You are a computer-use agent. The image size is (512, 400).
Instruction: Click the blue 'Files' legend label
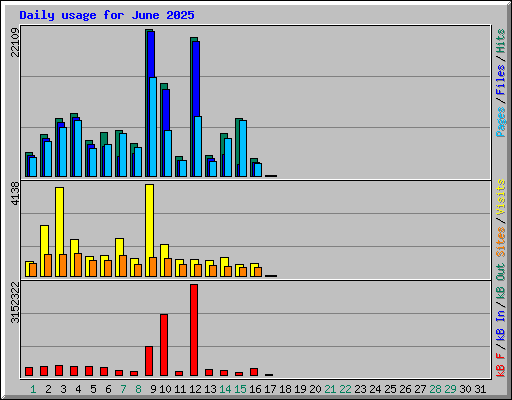click(x=501, y=80)
